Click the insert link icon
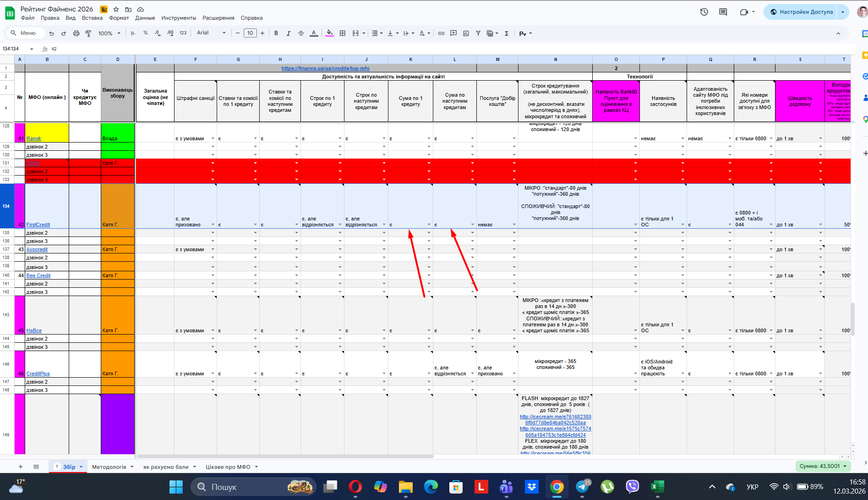The width and height of the screenshot is (868, 500). point(441,33)
